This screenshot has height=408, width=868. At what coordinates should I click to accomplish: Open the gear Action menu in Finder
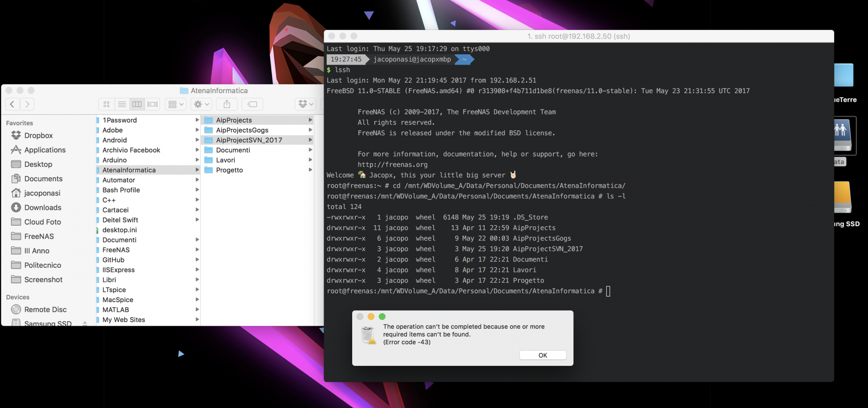click(201, 104)
